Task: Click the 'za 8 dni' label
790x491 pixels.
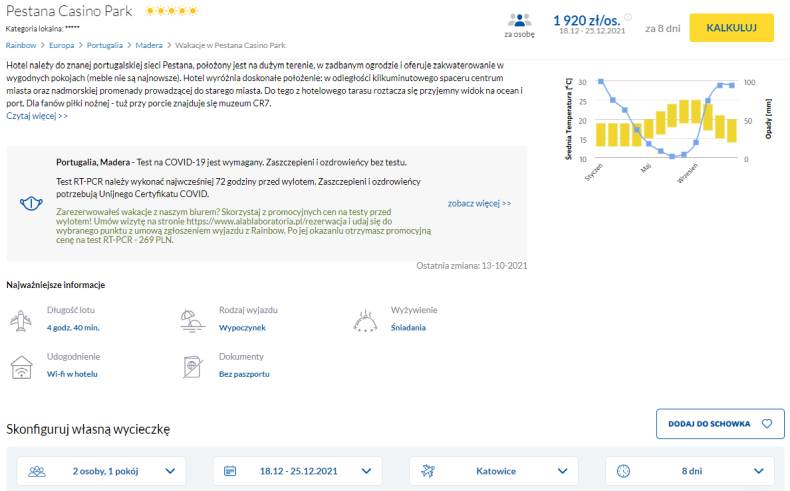Action: tap(663, 29)
